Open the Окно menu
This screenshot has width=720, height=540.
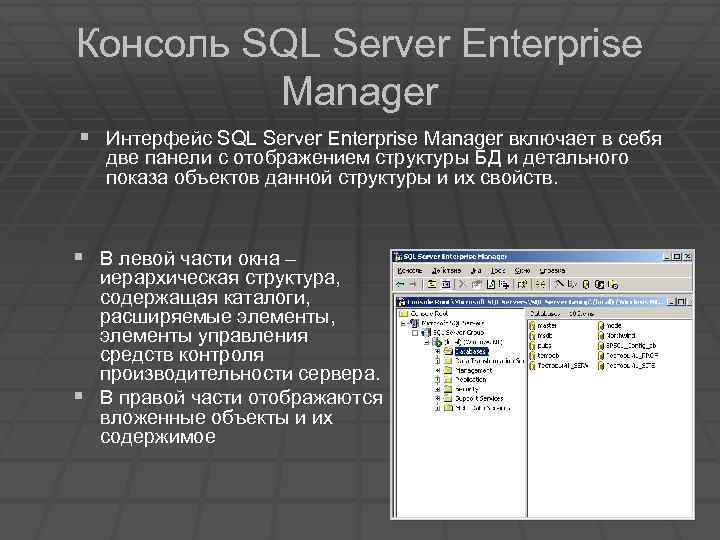coord(522,270)
